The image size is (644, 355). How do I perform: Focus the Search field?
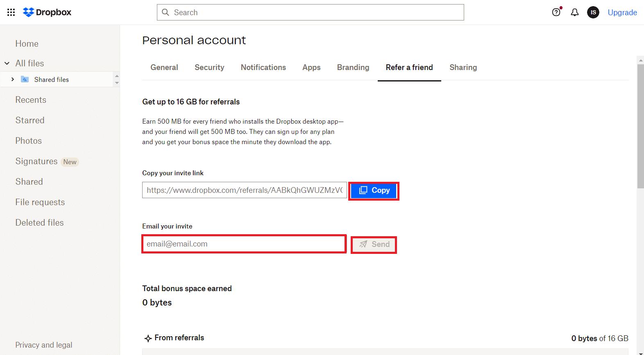(x=311, y=12)
